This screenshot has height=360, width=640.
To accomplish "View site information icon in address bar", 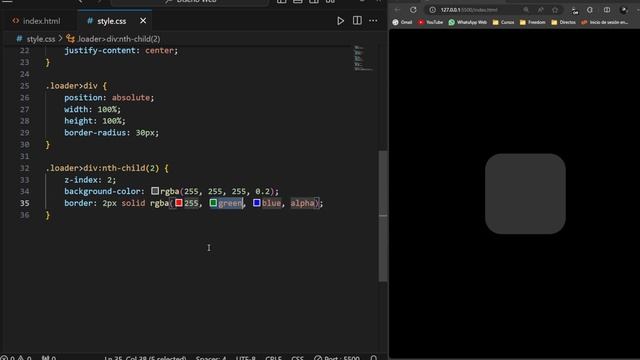I will 433,10.
